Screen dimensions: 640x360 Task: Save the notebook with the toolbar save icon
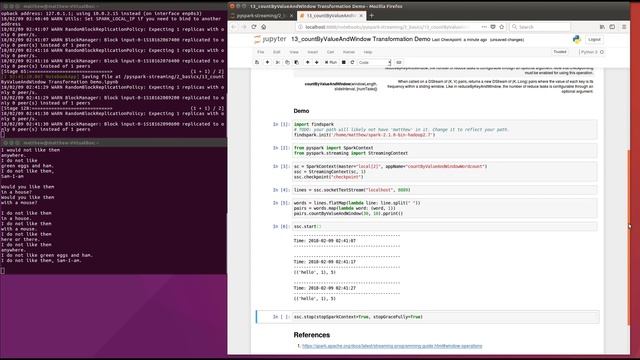pyautogui.click(x=257, y=62)
